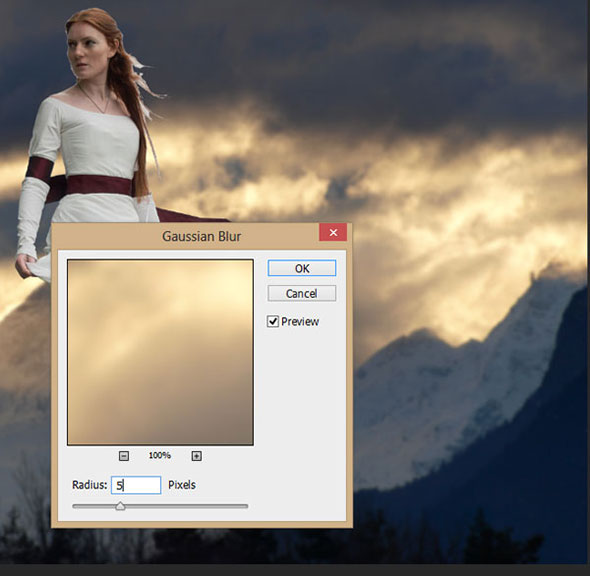Click the minus zoom-out icon under preview
Screen dimensions: 590x576
point(124,456)
